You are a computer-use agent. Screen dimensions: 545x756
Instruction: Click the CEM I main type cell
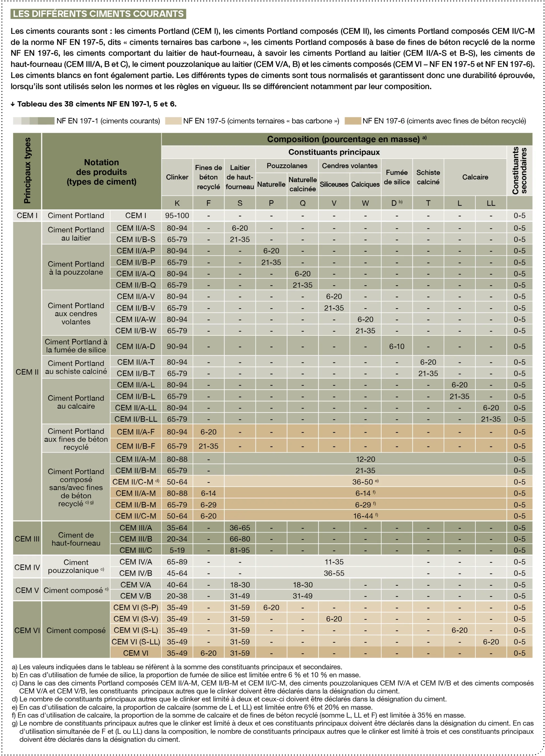coord(27,215)
